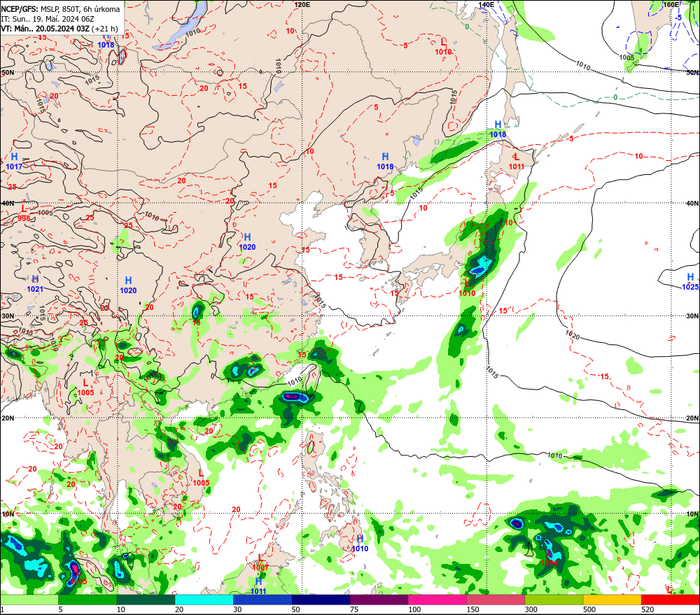Click the 120E longitude label

pos(302,4)
